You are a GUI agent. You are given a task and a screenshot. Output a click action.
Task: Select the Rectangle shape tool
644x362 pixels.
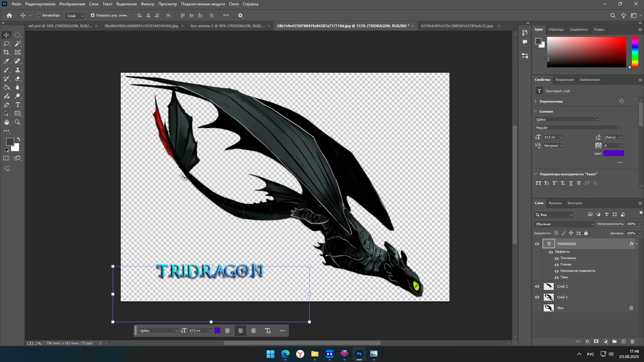[18, 114]
